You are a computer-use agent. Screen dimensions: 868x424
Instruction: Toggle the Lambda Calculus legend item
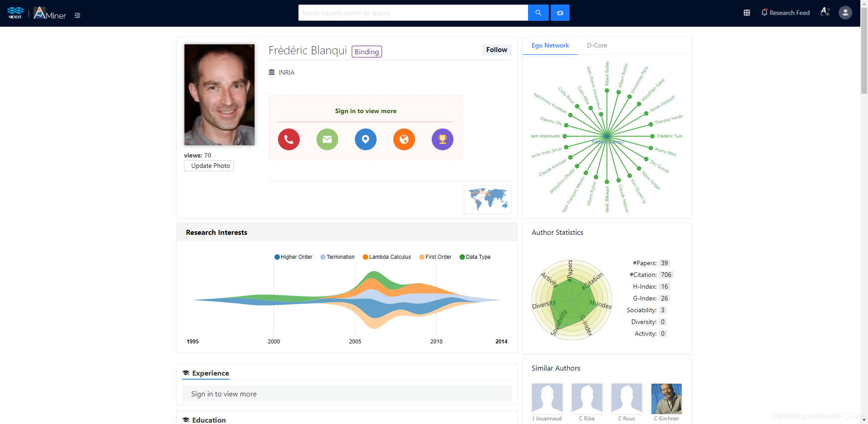[387, 257]
